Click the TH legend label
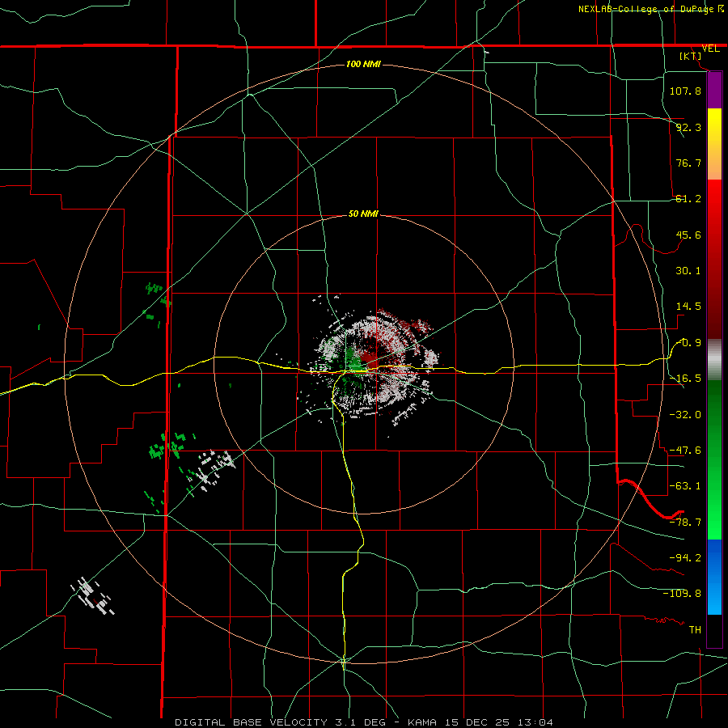The width and height of the screenshot is (728, 728). 695,629
